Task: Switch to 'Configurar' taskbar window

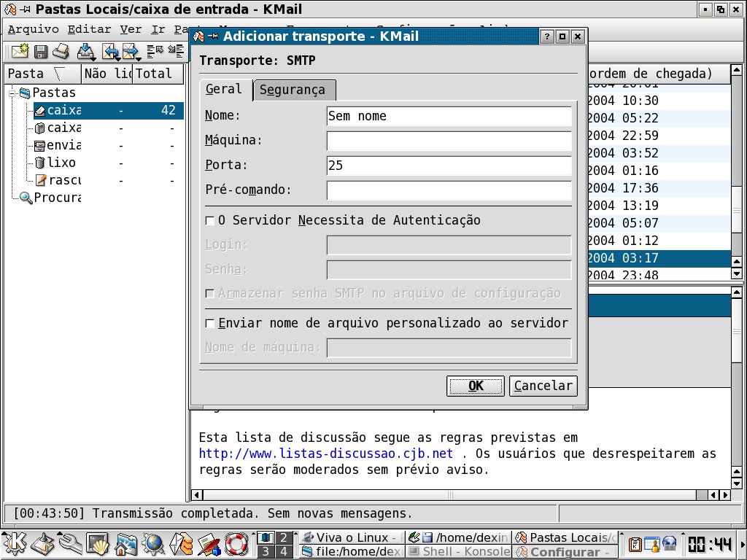Action: pos(565,551)
